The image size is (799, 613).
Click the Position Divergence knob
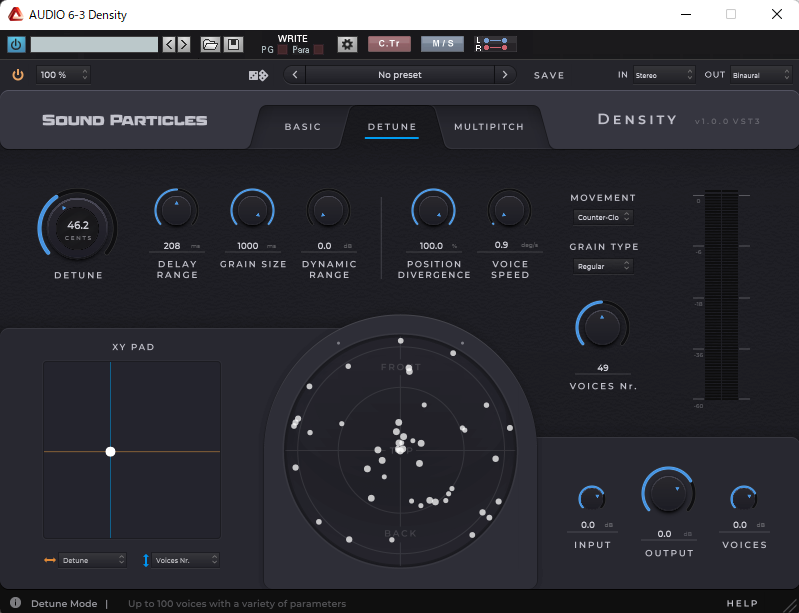[433, 209]
